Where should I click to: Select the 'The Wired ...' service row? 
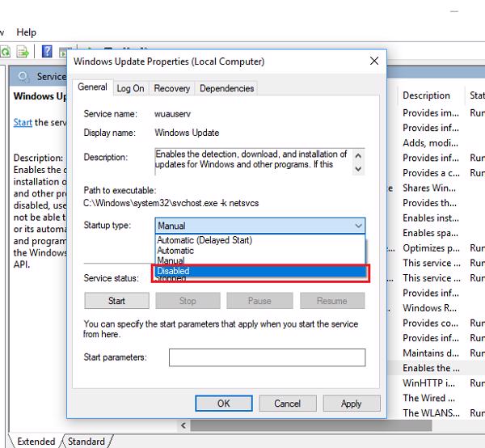pos(428,398)
